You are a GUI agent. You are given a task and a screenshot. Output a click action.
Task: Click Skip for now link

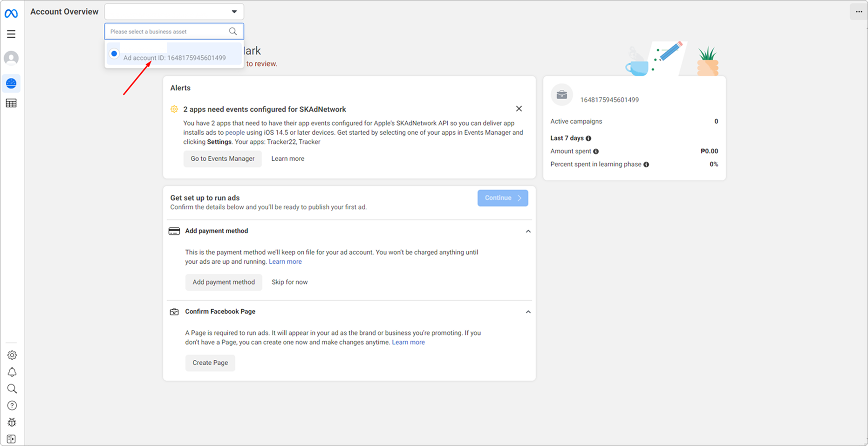290,282
